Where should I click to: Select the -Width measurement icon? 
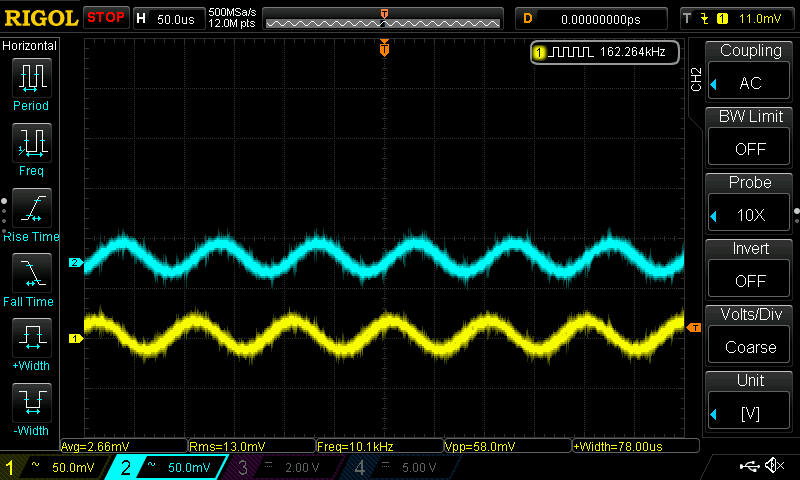[31, 405]
